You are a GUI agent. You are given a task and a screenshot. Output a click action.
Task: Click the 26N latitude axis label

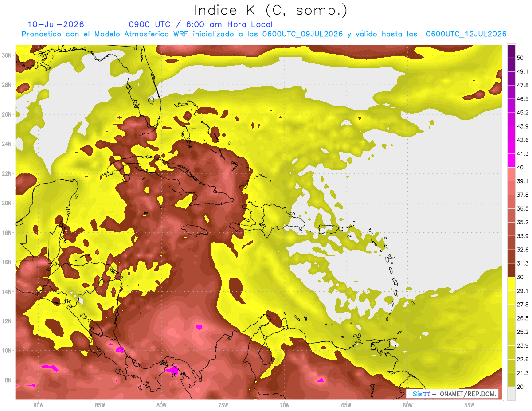click(7, 114)
